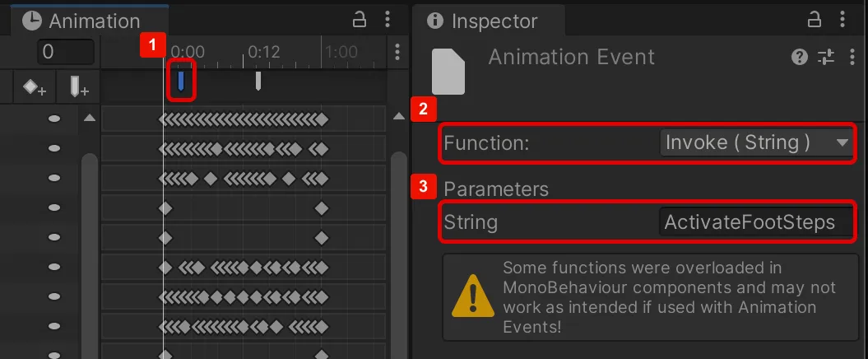
Task: Click the Add Keyframe diamond icon
Action: pyautogui.click(x=35, y=86)
